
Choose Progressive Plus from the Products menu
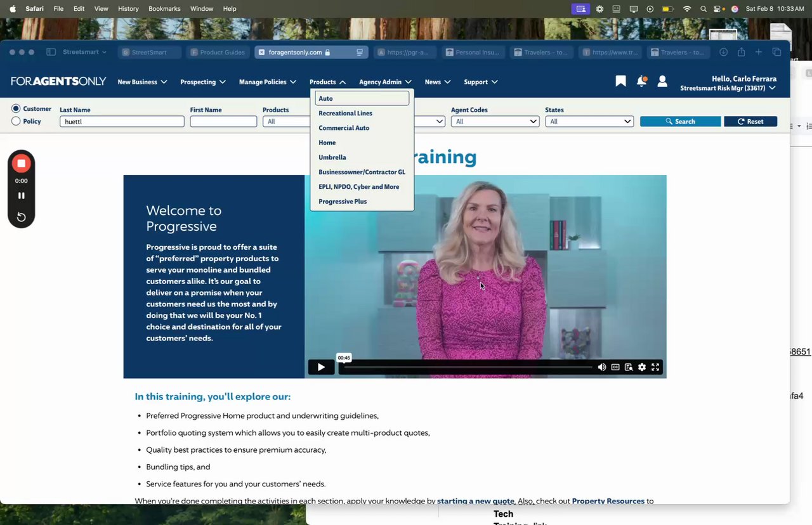(x=343, y=202)
